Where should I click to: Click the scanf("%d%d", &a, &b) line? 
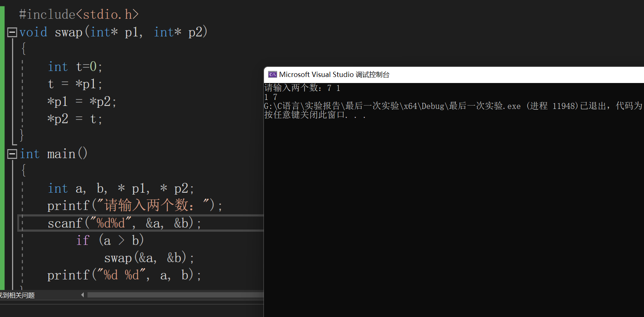point(124,223)
